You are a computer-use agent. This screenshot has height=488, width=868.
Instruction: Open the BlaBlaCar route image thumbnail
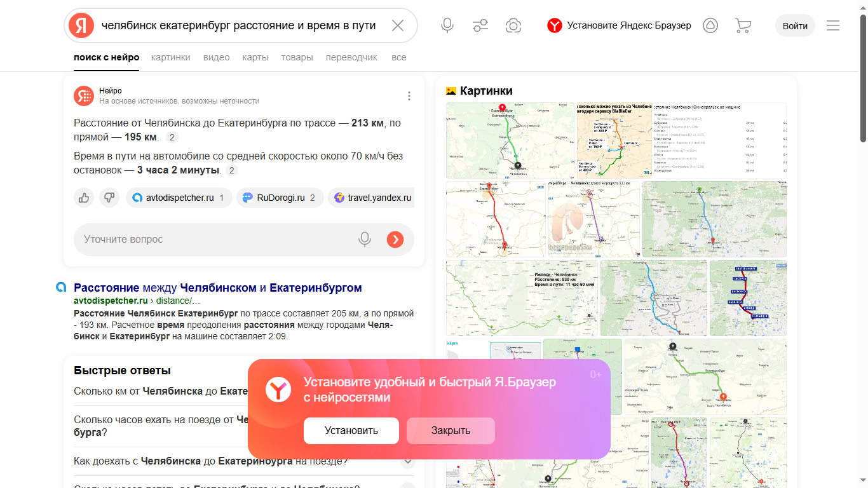point(614,140)
